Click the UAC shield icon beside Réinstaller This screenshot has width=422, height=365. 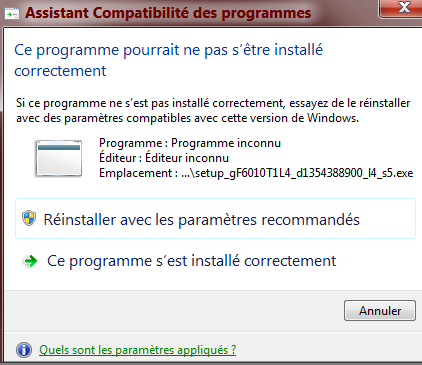coord(29,219)
